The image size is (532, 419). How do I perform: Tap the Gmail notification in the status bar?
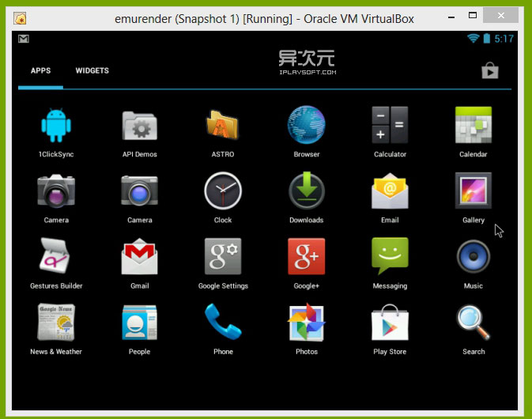tap(24, 39)
